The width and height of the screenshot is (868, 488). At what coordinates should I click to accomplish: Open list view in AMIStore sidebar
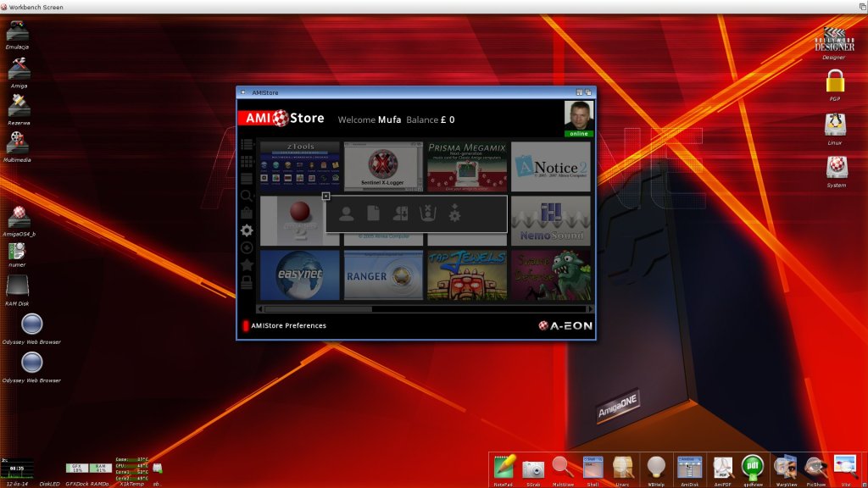click(x=247, y=144)
